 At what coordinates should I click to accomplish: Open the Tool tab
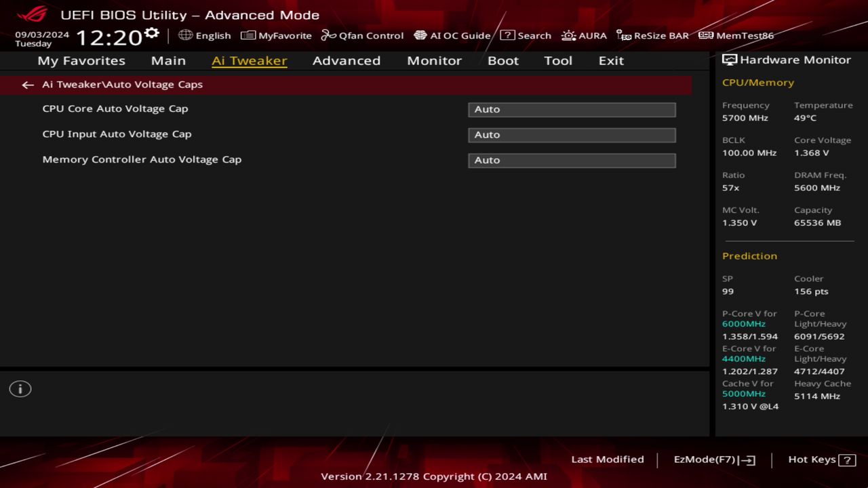(x=558, y=60)
